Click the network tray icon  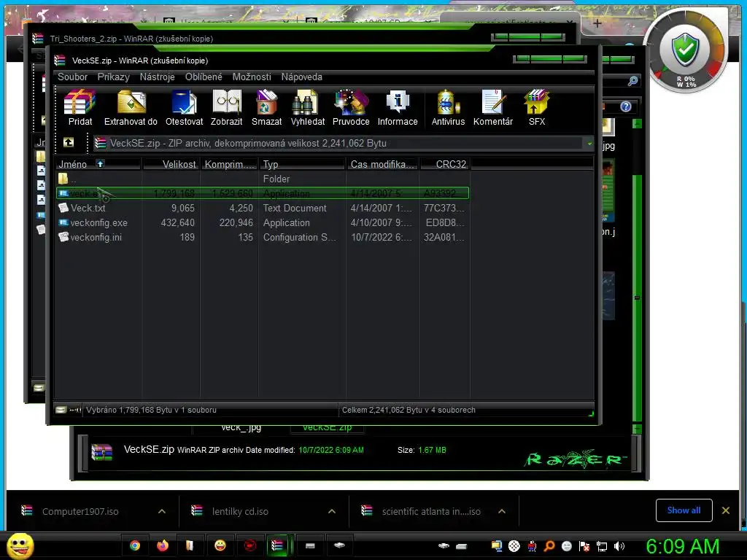tap(602, 546)
